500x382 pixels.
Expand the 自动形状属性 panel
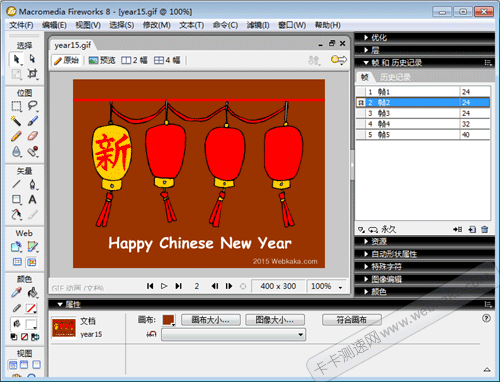(x=366, y=254)
